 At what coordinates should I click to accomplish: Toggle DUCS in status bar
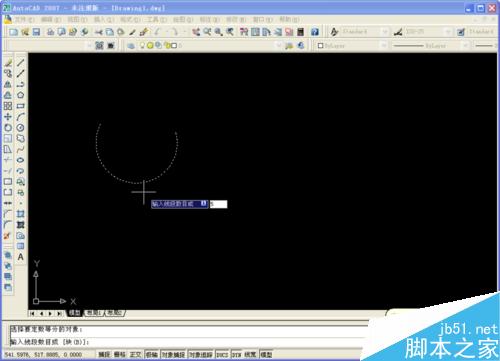click(x=222, y=355)
